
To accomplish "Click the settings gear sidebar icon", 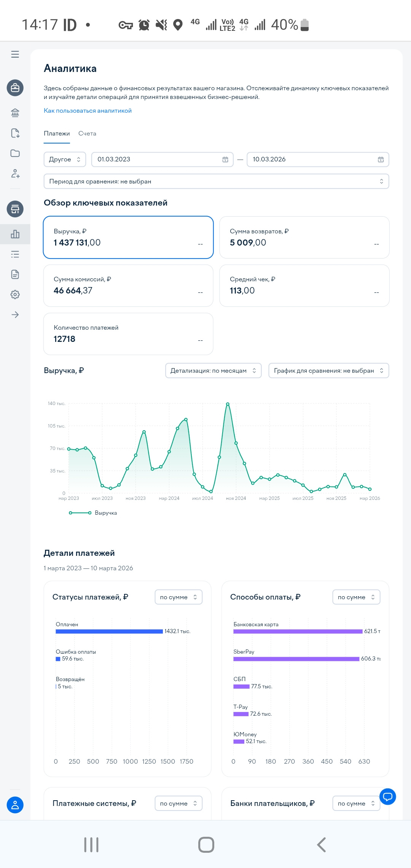I will [15, 294].
